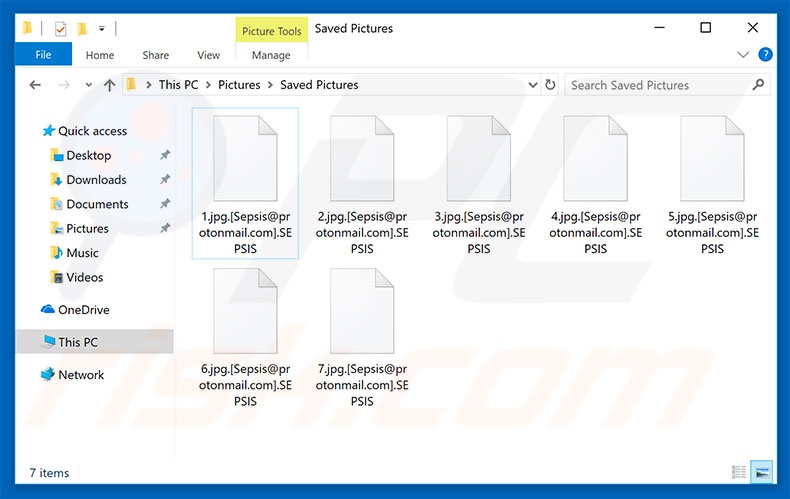Expand the ribbon with the chevron arrow
Viewport: 790px width, 499px height.
click(x=743, y=54)
